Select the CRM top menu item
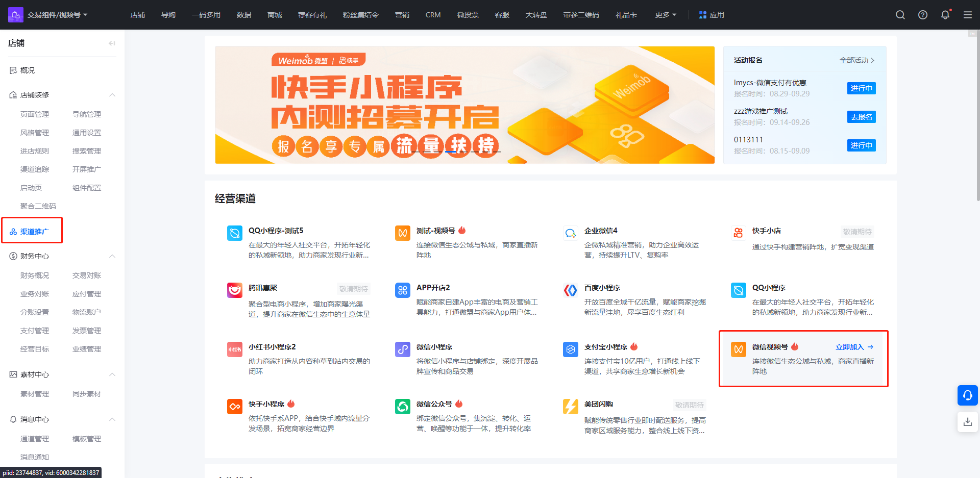This screenshot has height=478, width=980. tap(433, 15)
